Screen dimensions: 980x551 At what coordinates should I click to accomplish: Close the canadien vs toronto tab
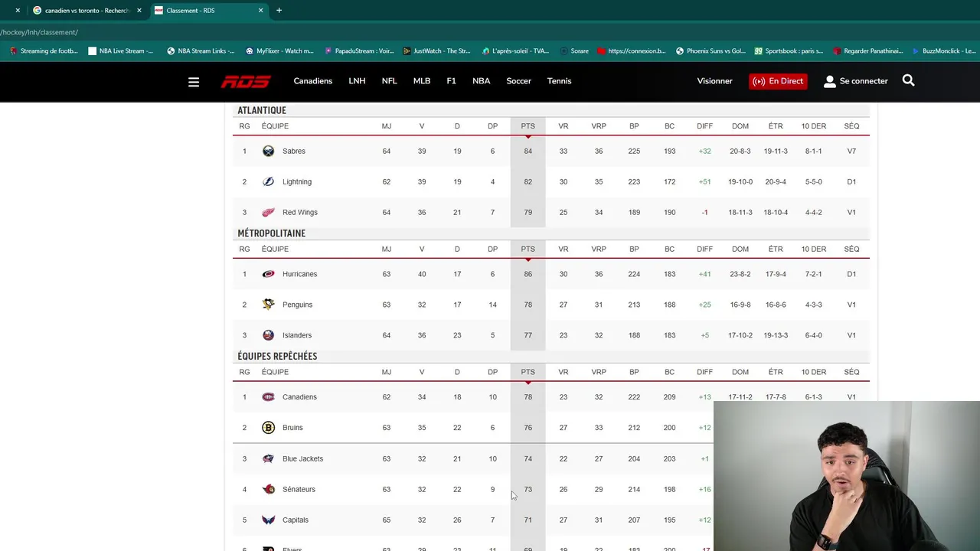139,10
